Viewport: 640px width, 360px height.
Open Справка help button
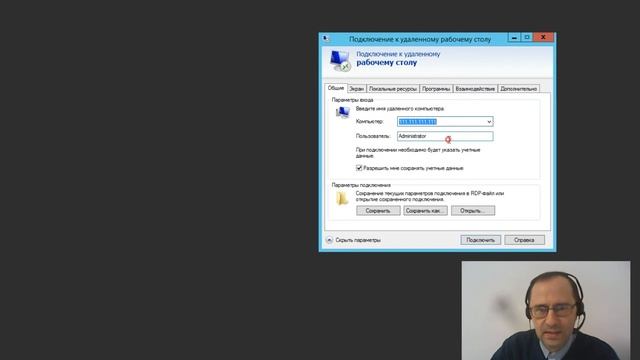(x=524, y=240)
